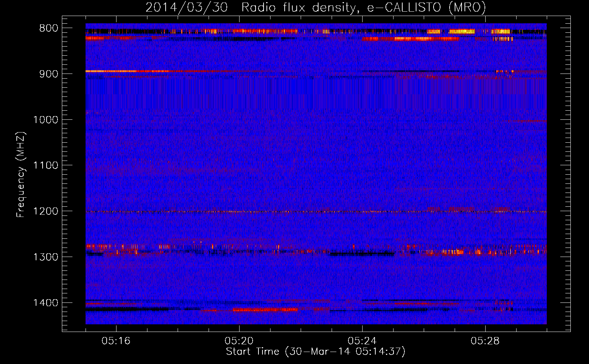Select the 900 frequency tick label
The width and height of the screenshot is (589, 364).
click(48, 74)
